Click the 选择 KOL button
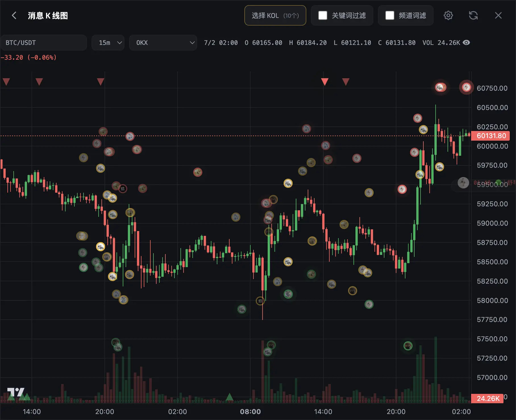This screenshot has width=516, height=420. click(275, 15)
